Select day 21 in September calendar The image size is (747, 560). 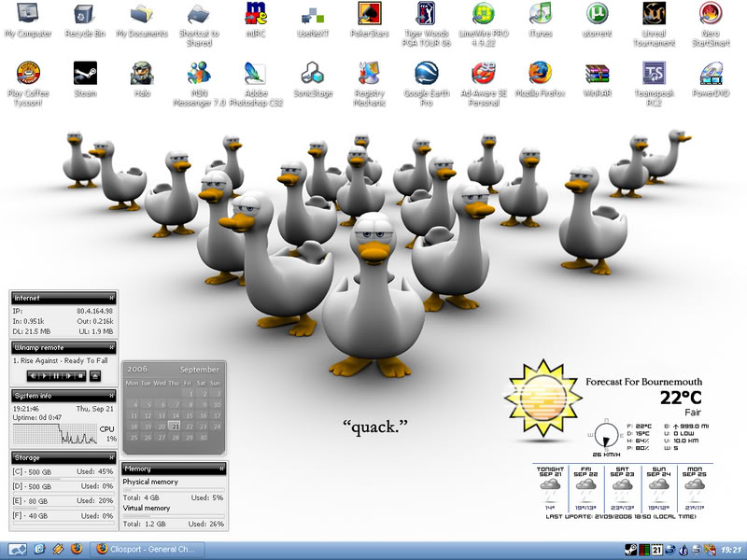point(175,427)
